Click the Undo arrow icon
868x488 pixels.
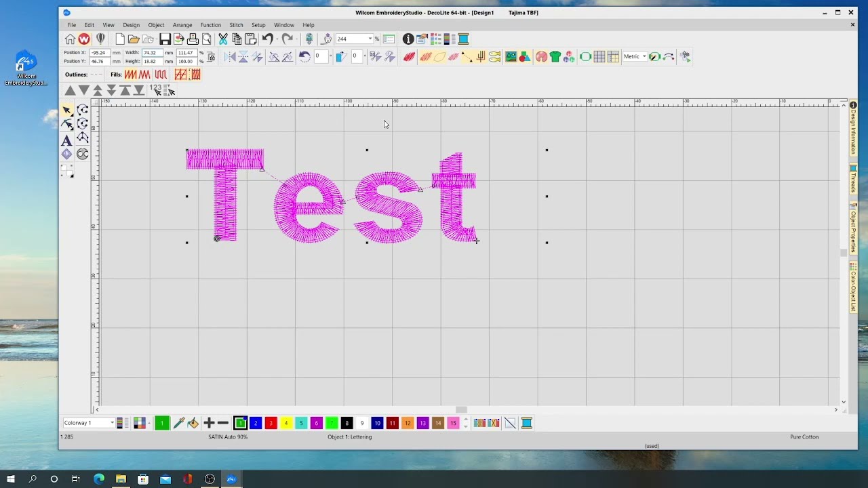tap(267, 39)
